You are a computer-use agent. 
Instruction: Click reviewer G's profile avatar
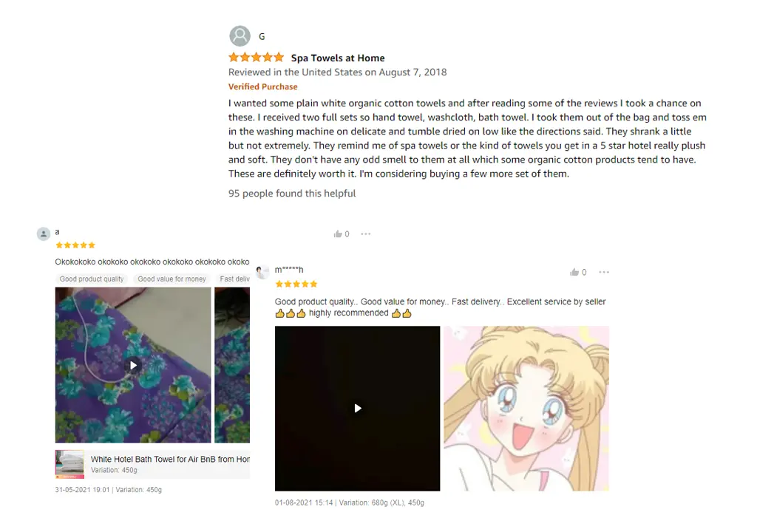click(x=240, y=36)
